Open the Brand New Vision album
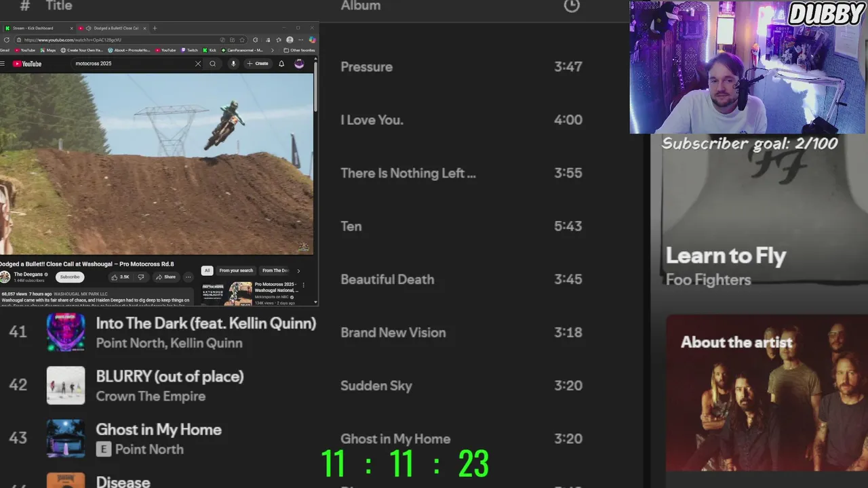The width and height of the screenshot is (868, 488). click(393, 333)
